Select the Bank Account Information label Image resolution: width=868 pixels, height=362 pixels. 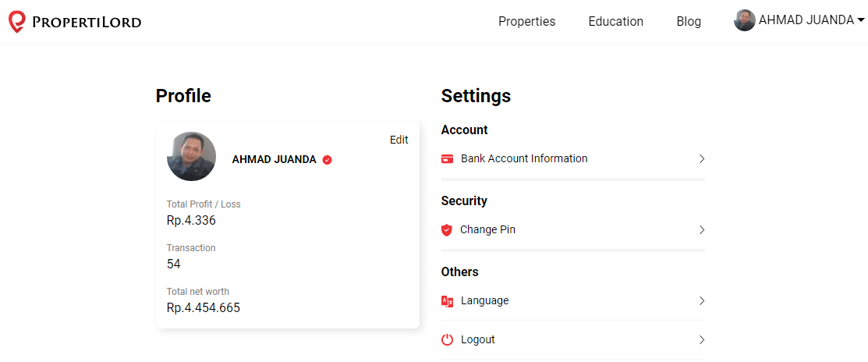coord(524,159)
